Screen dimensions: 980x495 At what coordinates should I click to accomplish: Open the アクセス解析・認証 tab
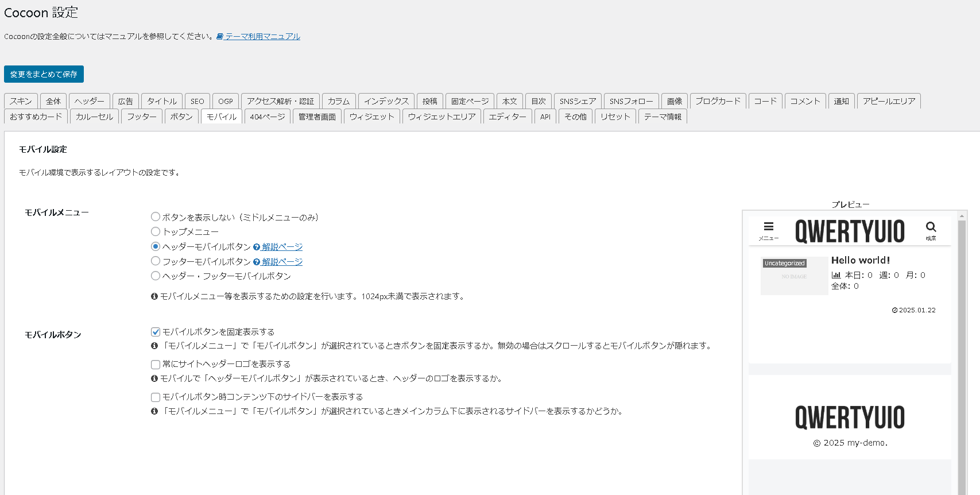click(281, 101)
